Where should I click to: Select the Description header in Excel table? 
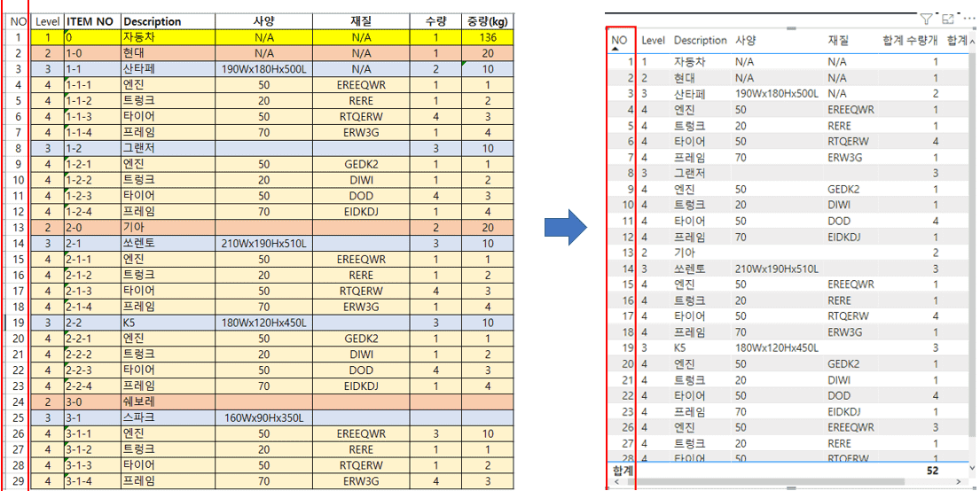click(169, 21)
